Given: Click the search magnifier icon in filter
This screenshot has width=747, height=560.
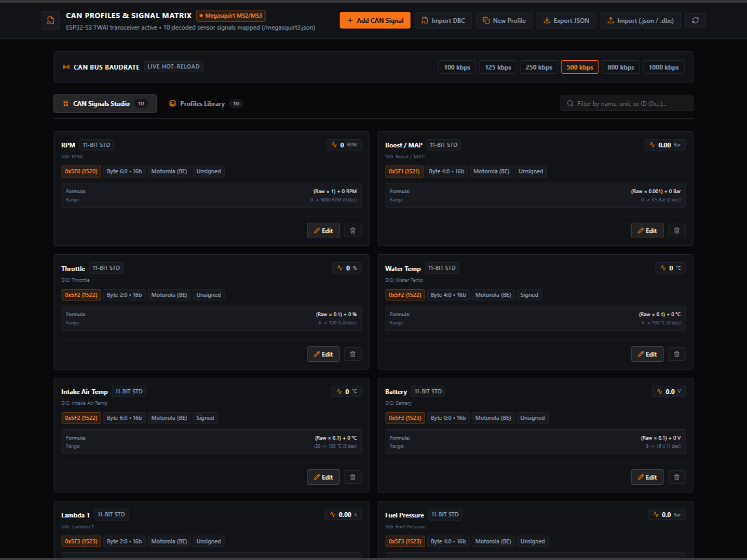Looking at the screenshot, I should pyautogui.click(x=570, y=103).
